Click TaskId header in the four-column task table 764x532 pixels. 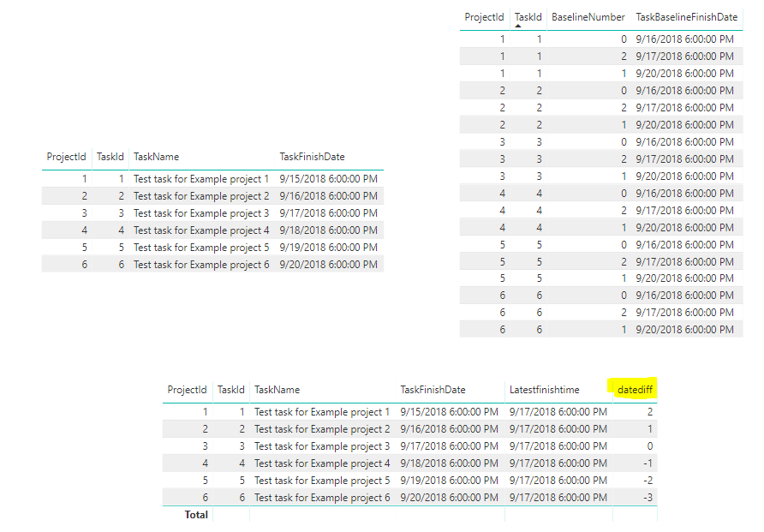[x=110, y=157]
